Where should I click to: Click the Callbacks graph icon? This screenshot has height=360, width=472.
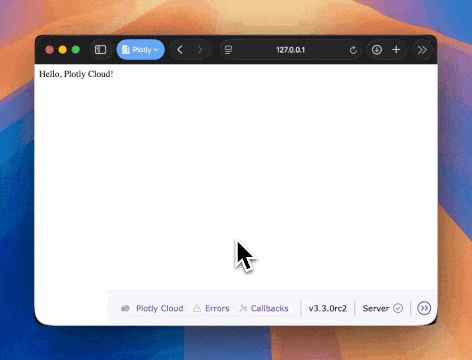click(x=243, y=308)
